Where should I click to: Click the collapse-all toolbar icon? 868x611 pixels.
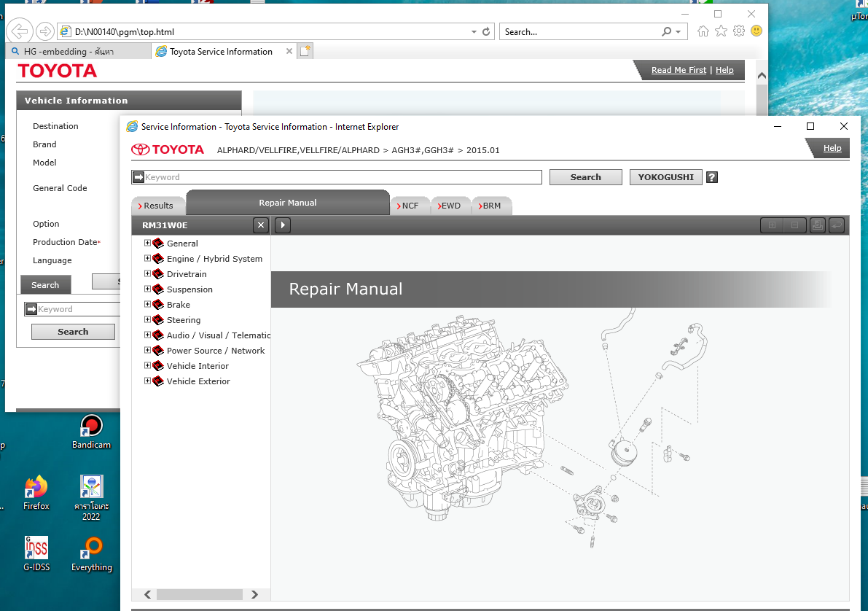(794, 225)
